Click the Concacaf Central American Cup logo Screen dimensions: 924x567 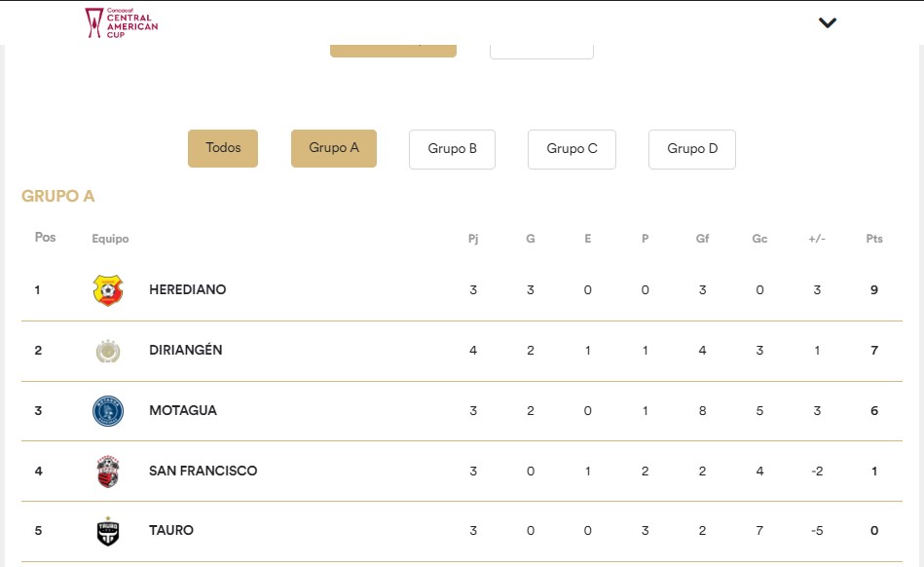[x=122, y=22]
